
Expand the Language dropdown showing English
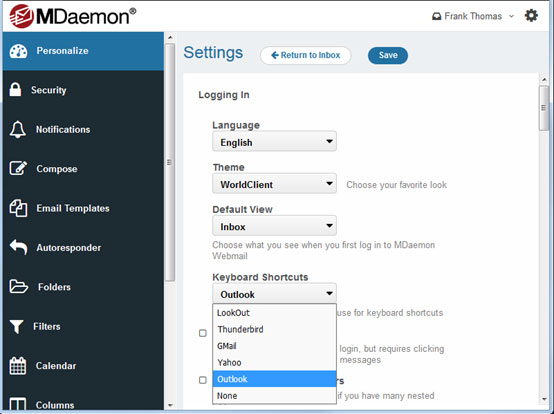pos(274,142)
